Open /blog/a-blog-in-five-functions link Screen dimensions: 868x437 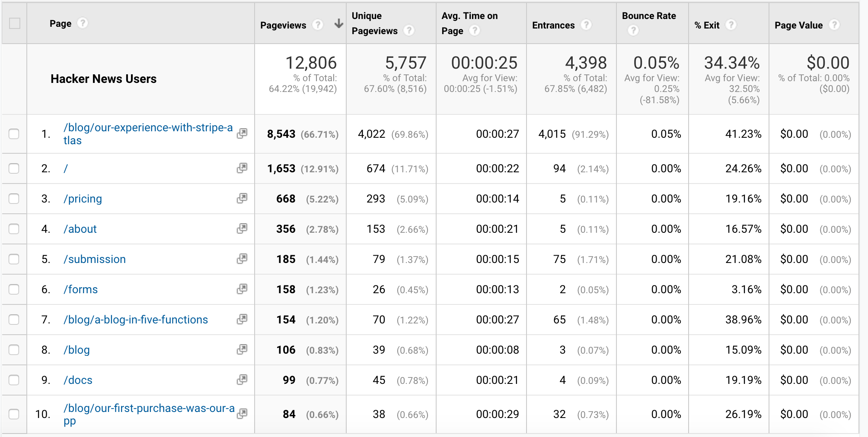pyautogui.click(x=136, y=320)
